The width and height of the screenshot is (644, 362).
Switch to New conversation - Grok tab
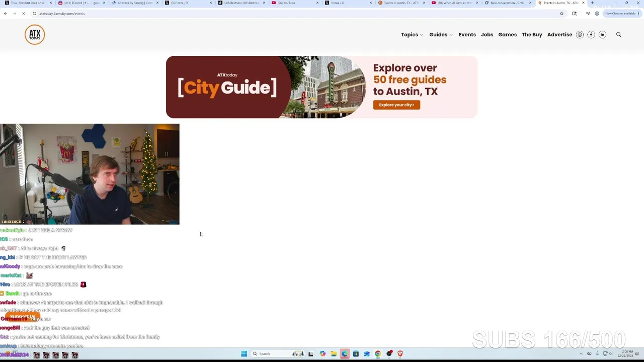[507, 3]
